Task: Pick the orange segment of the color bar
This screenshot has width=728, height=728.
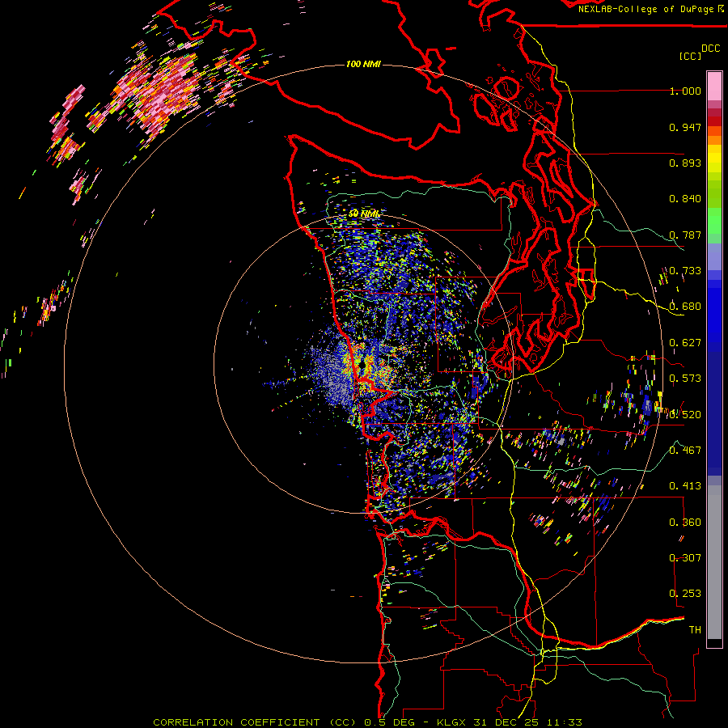Action: (714, 139)
